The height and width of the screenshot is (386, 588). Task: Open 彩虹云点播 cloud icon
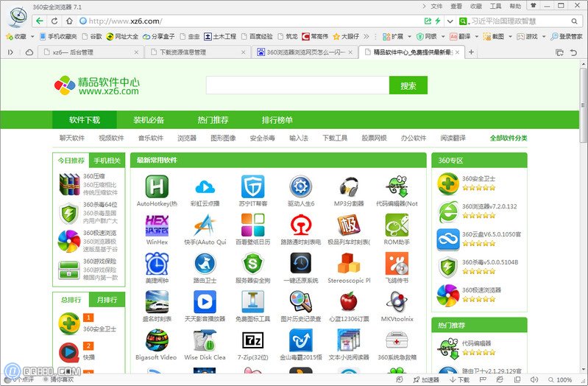point(205,186)
